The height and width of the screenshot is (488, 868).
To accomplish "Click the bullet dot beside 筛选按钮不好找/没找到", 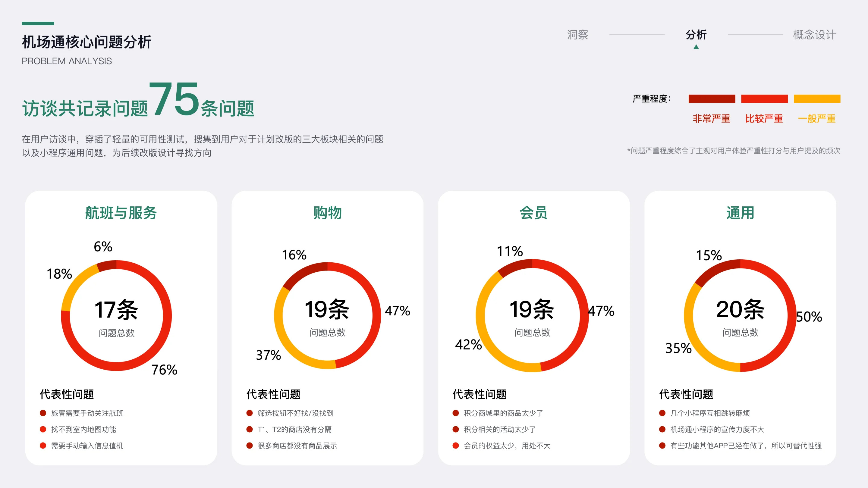I will (249, 413).
